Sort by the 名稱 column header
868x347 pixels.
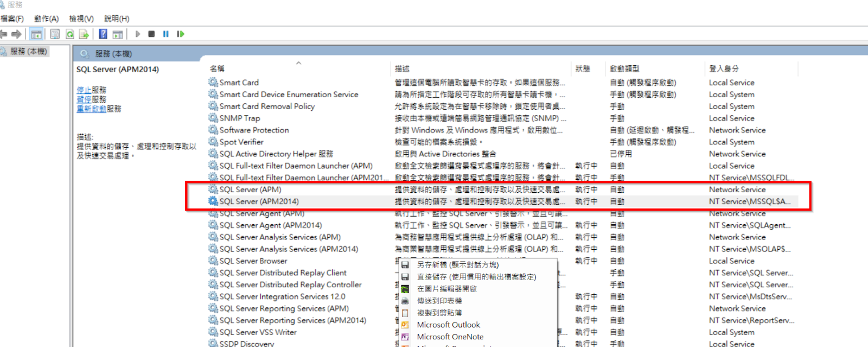pyautogui.click(x=217, y=69)
